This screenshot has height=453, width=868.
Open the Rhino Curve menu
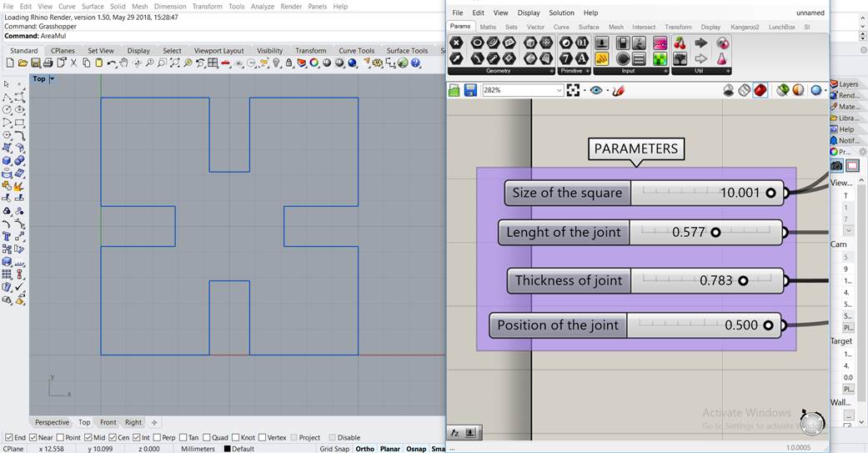pos(67,7)
